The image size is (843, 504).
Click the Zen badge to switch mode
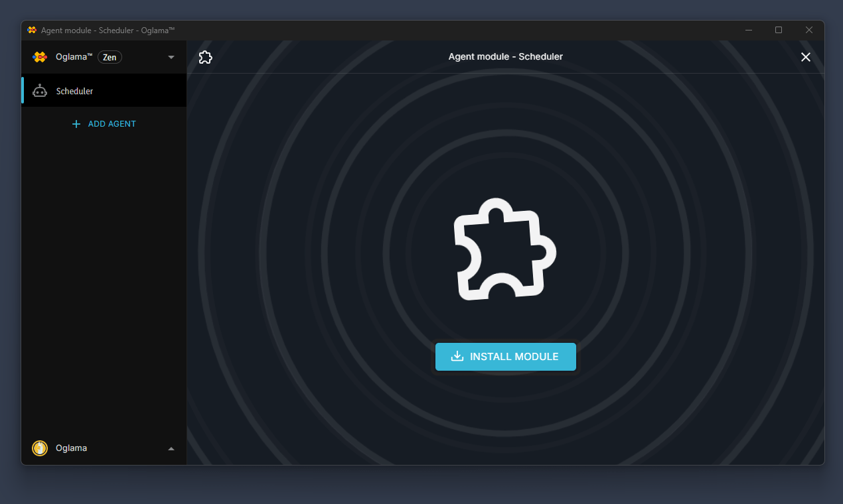(x=109, y=57)
